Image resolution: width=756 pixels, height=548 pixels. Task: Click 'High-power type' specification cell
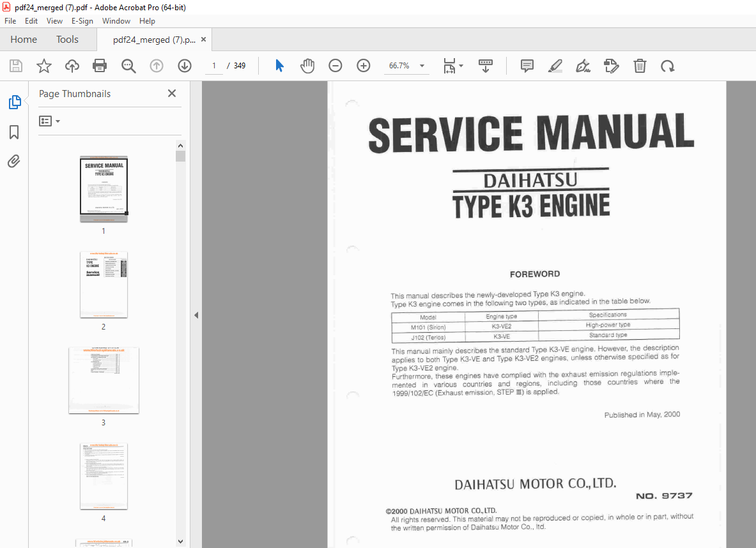click(608, 325)
